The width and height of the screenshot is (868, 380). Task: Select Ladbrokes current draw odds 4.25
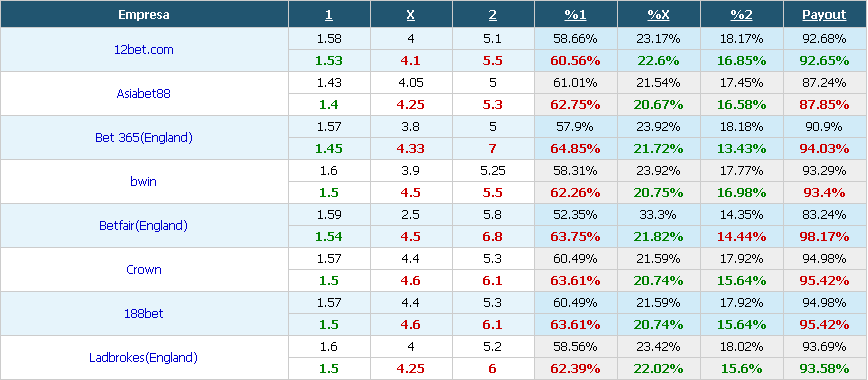[x=411, y=368]
